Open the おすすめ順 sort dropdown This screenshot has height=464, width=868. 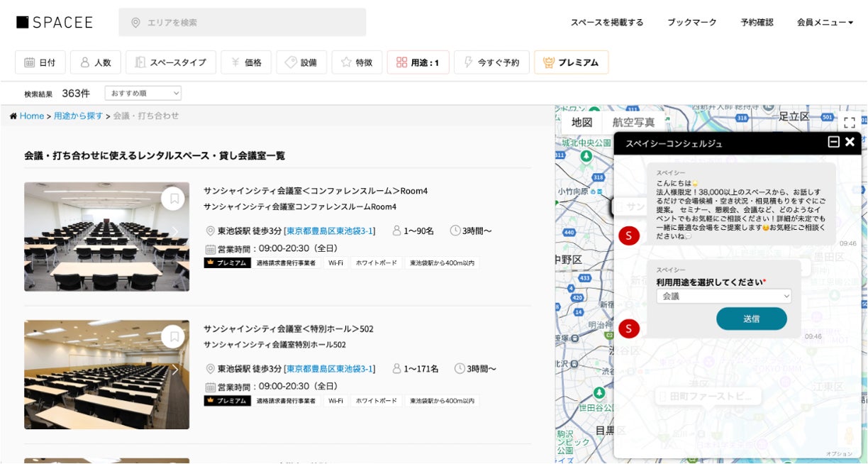143,93
